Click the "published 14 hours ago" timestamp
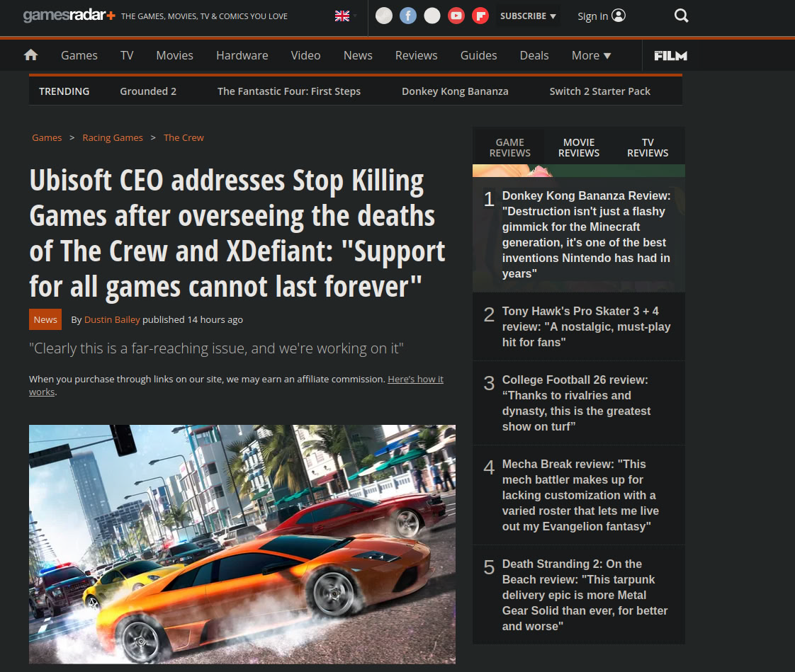The width and height of the screenshot is (795, 672). click(x=193, y=319)
